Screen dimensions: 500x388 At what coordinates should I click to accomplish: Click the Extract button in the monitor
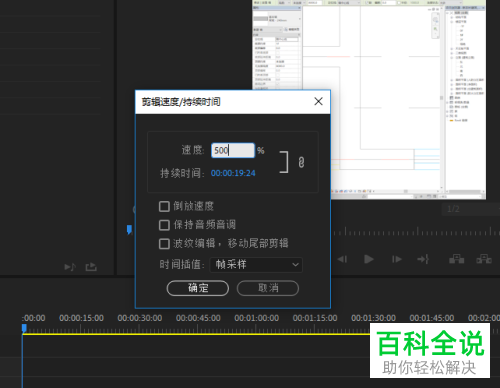pyautogui.click(x=484, y=259)
